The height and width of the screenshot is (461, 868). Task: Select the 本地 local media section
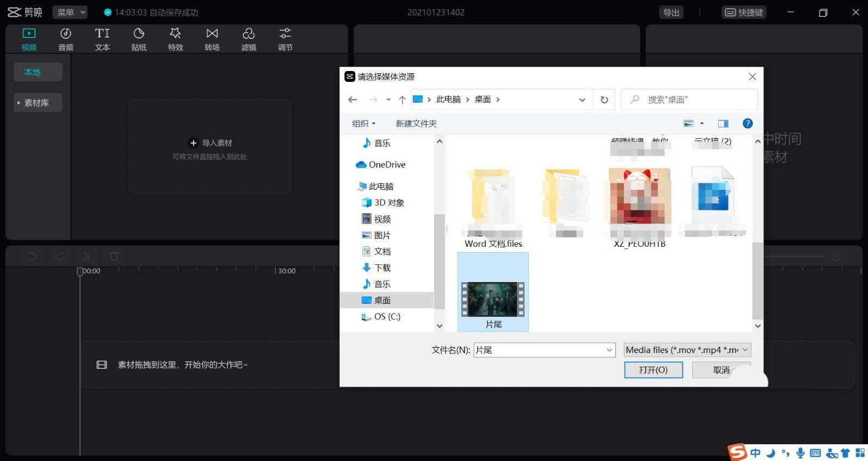37,72
